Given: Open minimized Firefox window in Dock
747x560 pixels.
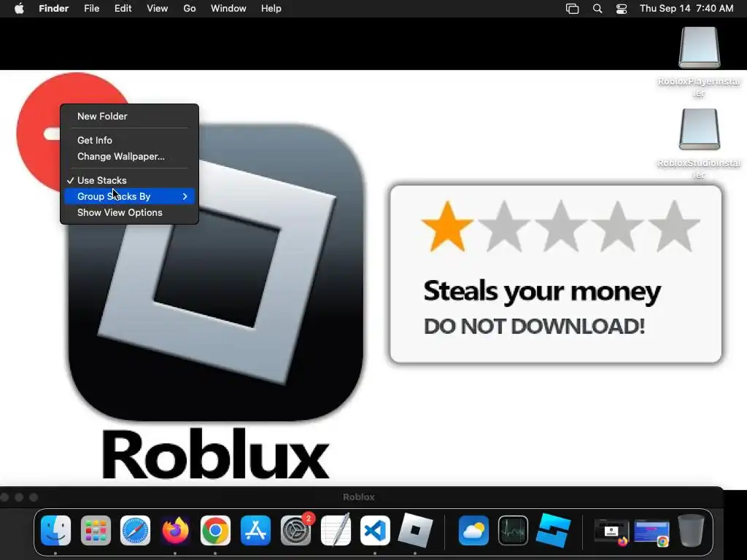Looking at the screenshot, I should point(612,533).
